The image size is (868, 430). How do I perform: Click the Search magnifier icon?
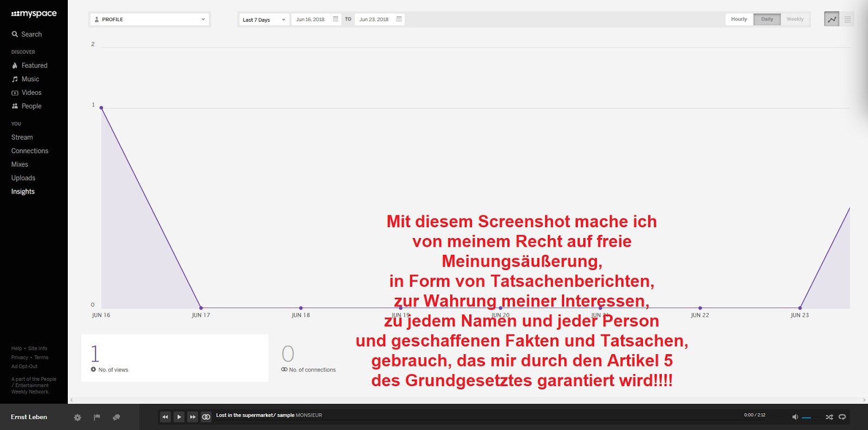(x=15, y=34)
